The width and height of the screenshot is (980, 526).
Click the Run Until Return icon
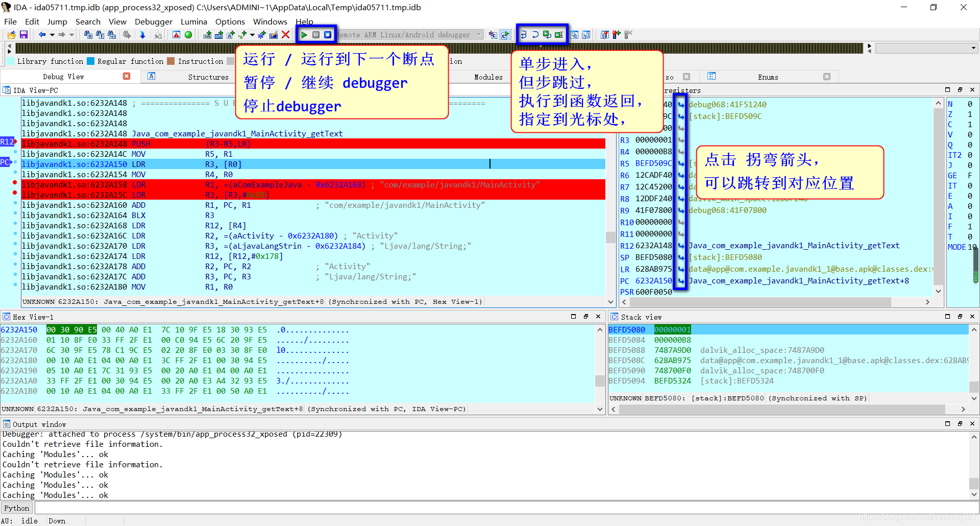click(x=547, y=35)
